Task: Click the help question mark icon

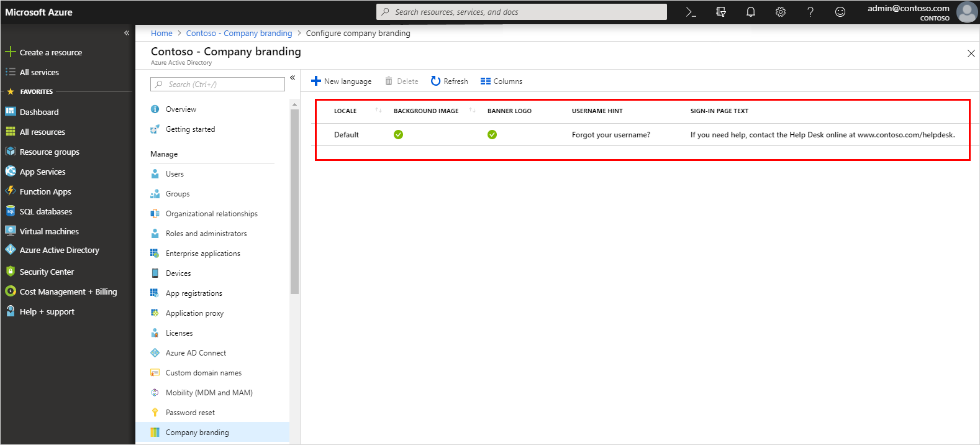Action: tap(810, 12)
